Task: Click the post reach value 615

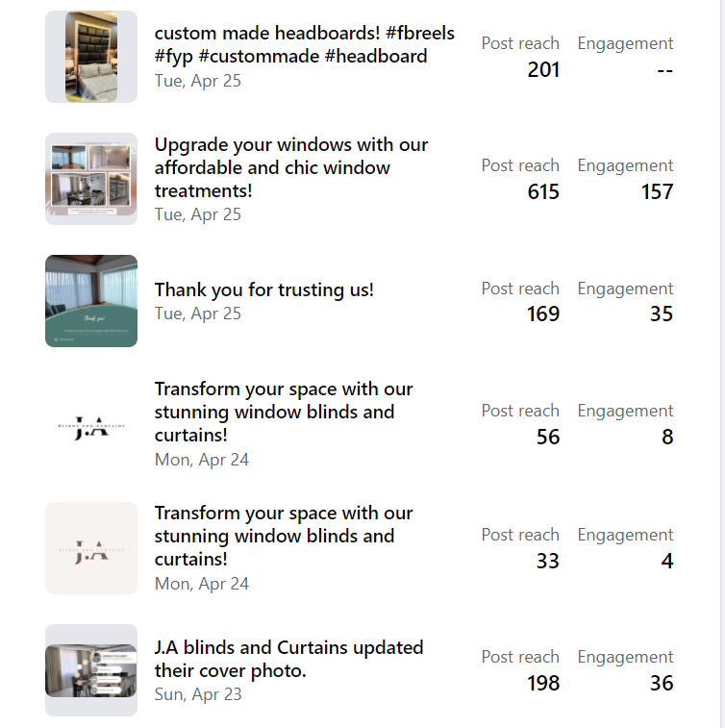Action: click(543, 191)
